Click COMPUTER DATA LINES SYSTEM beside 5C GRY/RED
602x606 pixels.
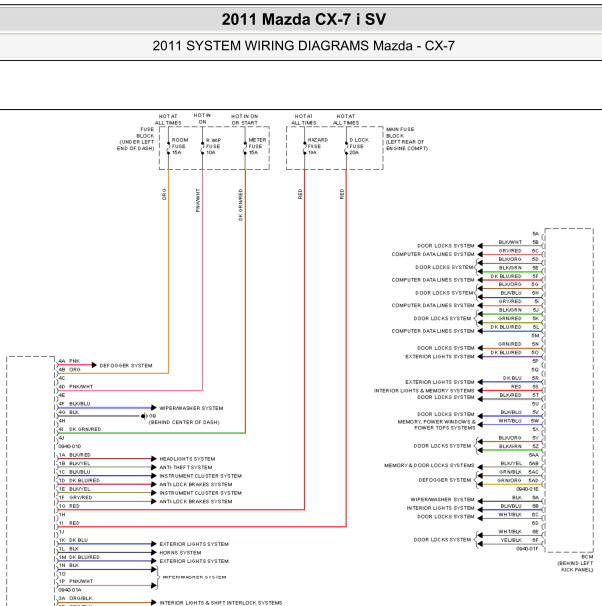433,254
